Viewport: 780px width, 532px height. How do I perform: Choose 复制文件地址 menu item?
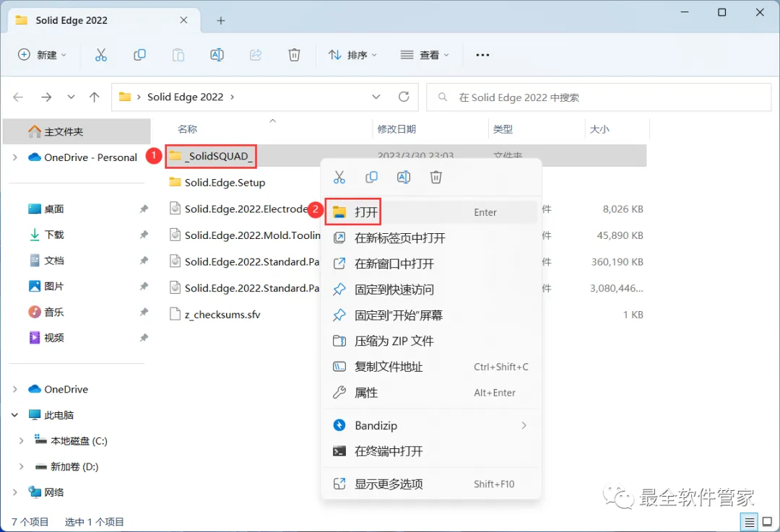(x=431, y=367)
